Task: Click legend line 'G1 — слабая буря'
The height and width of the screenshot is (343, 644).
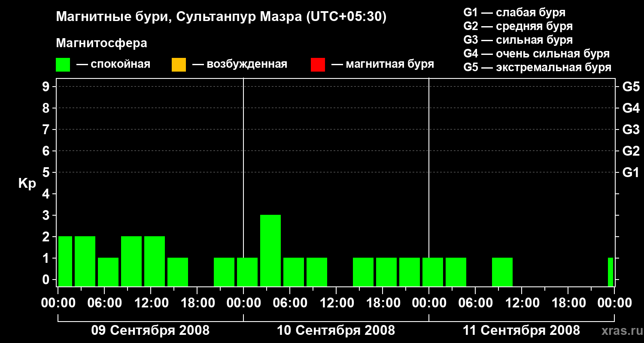Action: click(x=514, y=12)
